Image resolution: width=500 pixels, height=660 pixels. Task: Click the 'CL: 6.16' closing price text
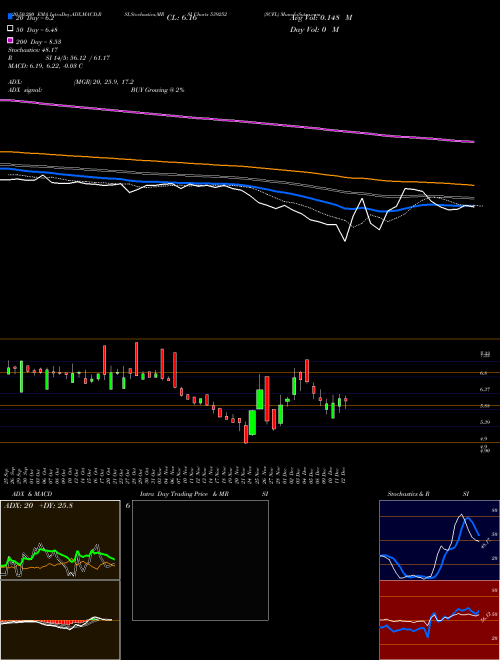point(182,18)
